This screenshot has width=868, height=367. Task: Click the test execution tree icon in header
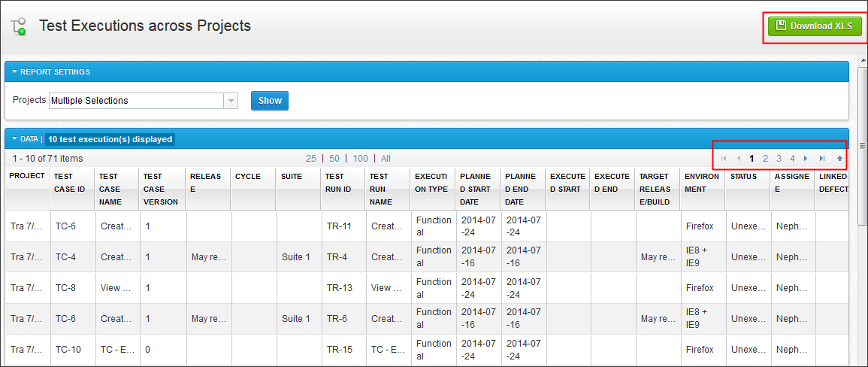click(19, 27)
